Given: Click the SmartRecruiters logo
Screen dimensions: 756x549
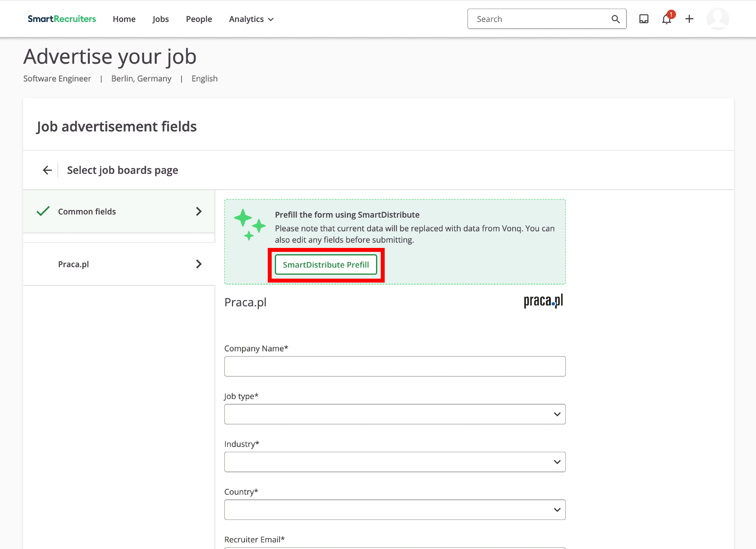Looking at the screenshot, I should click(62, 19).
